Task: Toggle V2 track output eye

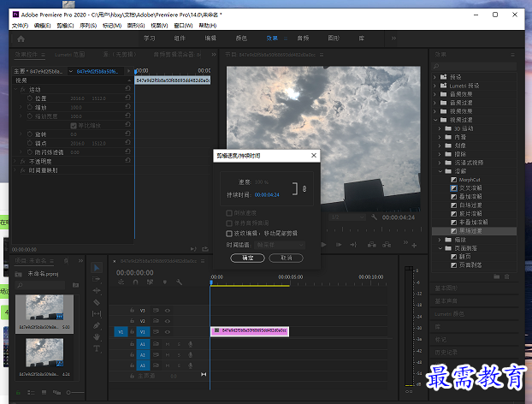Action: pyautogui.click(x=168, y=321)
